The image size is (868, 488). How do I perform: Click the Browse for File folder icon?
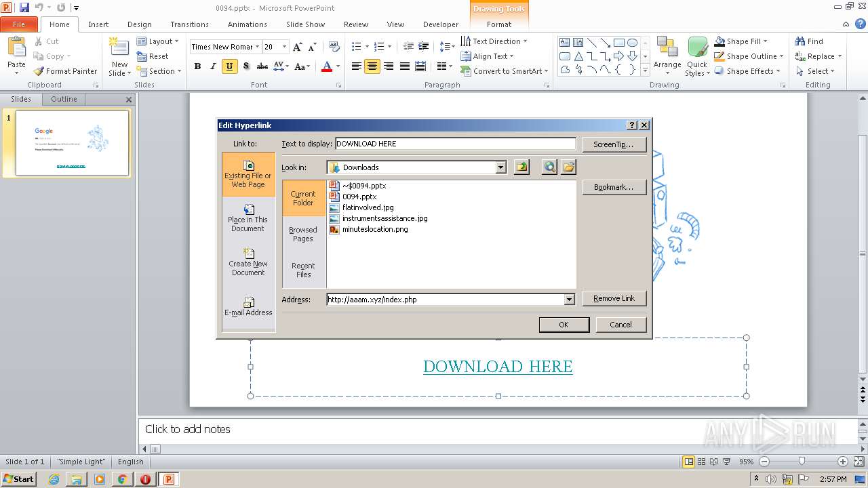point(568,167)
